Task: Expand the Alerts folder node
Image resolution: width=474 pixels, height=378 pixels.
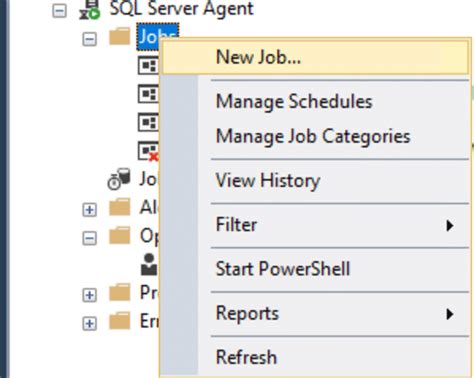Action: [x=89, y=210]
